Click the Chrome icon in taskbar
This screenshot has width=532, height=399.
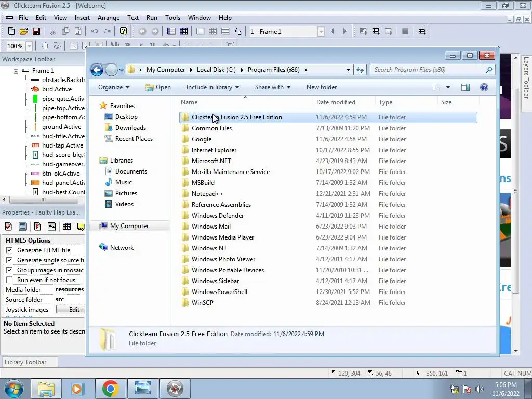[x=110, y=389]
